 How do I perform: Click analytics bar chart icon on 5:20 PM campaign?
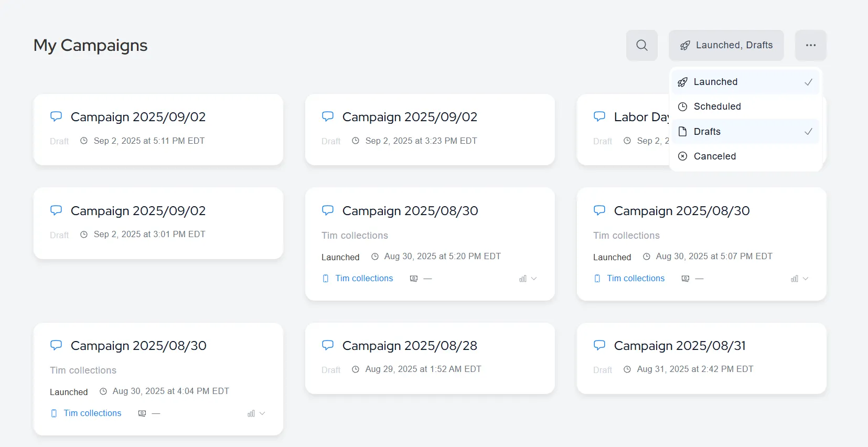tap(522, 279)
